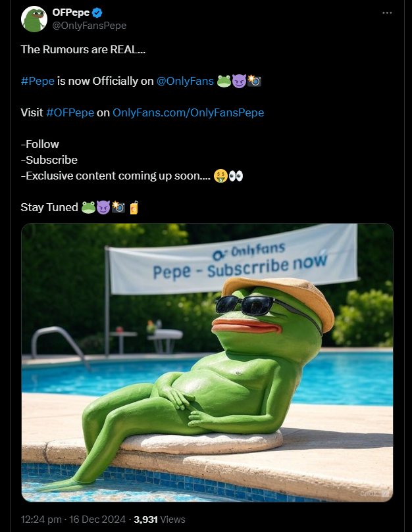
Task: Click OFPepe's blue verified badge
Action: coord(97,11)
